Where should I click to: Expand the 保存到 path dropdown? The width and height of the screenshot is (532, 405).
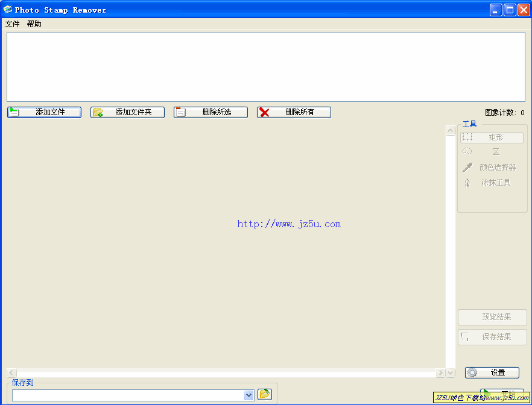coord(249,395)
